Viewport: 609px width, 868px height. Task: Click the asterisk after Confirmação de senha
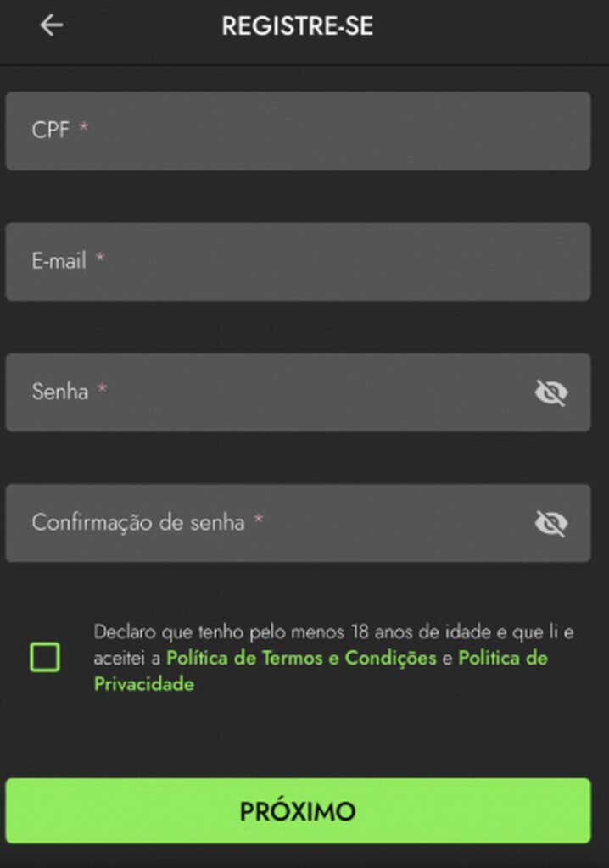pos(259,520)
